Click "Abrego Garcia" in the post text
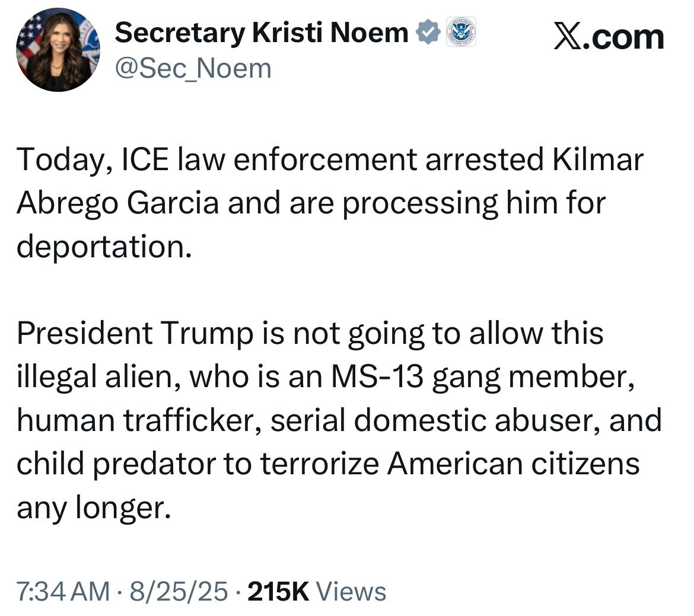694x616 pixels. 117,203
